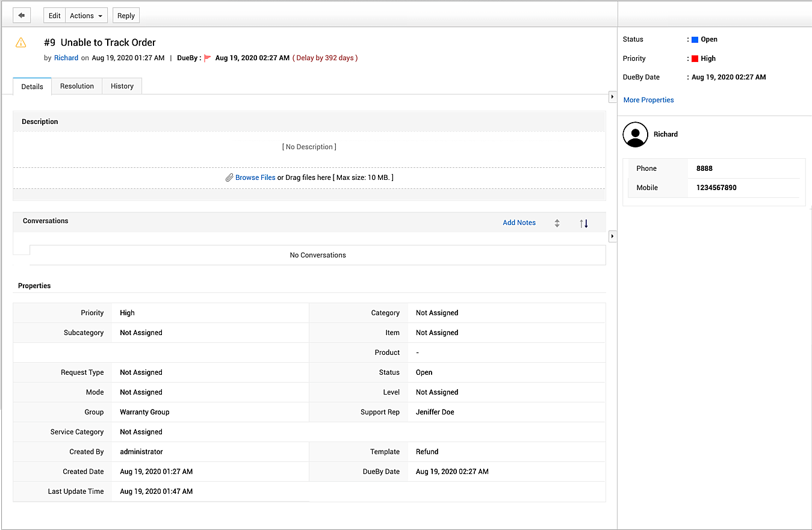This screenshot has height=530, width=812.
Task: Toggle side panel arrow beside Conversations
Action: (x=612, y=236)
